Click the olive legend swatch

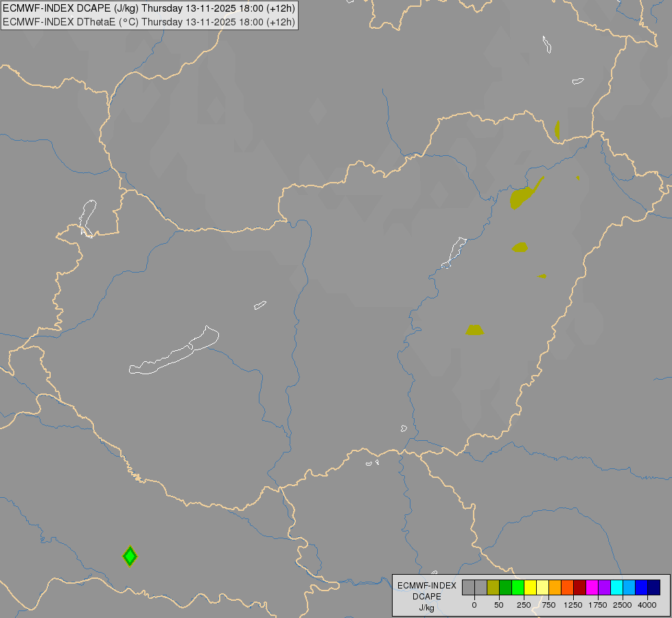point(494,587)
